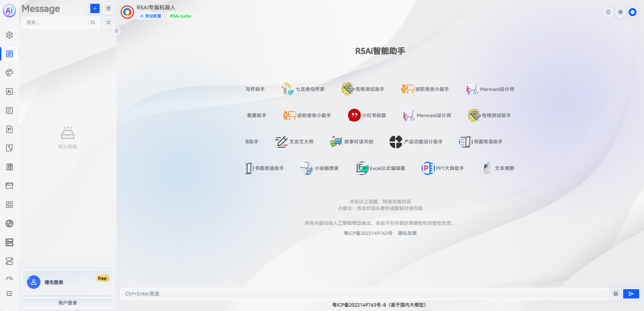Click the notification bell icon
Image resolution: width=644 pixels, height=311 pixels.
coord(608,12)
